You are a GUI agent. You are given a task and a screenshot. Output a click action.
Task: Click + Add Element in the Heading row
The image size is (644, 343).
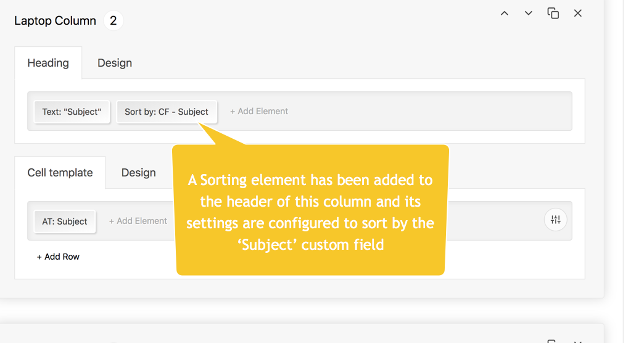point(259,112)
